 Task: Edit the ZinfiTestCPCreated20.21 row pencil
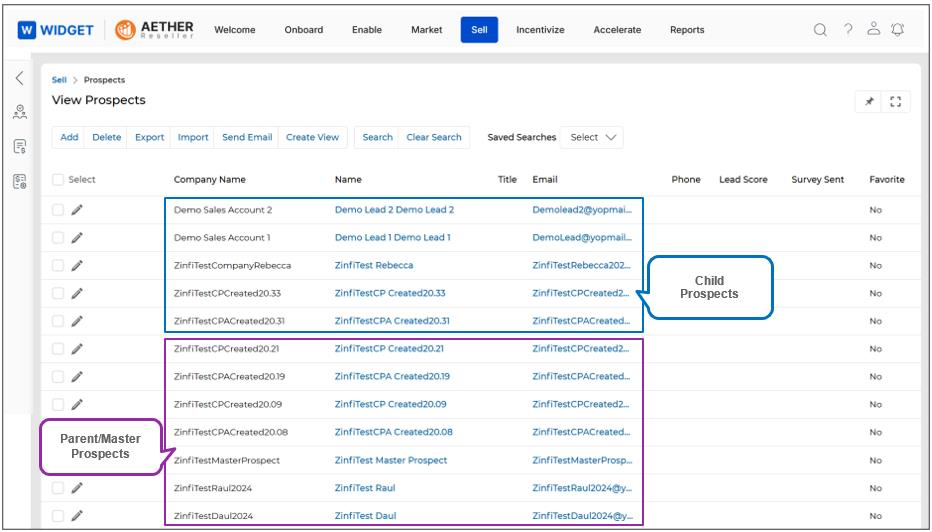pos(77,348)
